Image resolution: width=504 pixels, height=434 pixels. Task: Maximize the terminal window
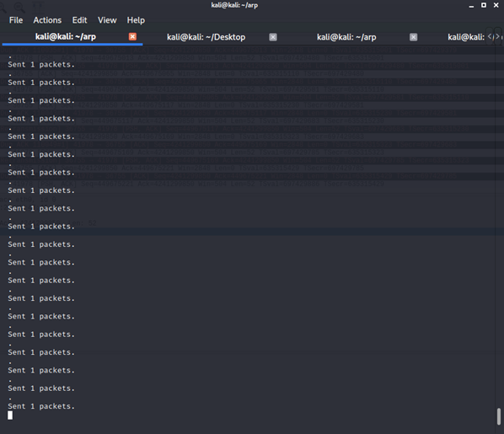[x=484, y=5]
